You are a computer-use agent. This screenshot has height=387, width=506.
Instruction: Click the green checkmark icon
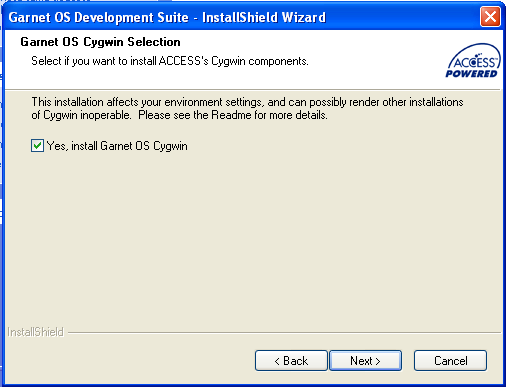click(x=37, y=145)
